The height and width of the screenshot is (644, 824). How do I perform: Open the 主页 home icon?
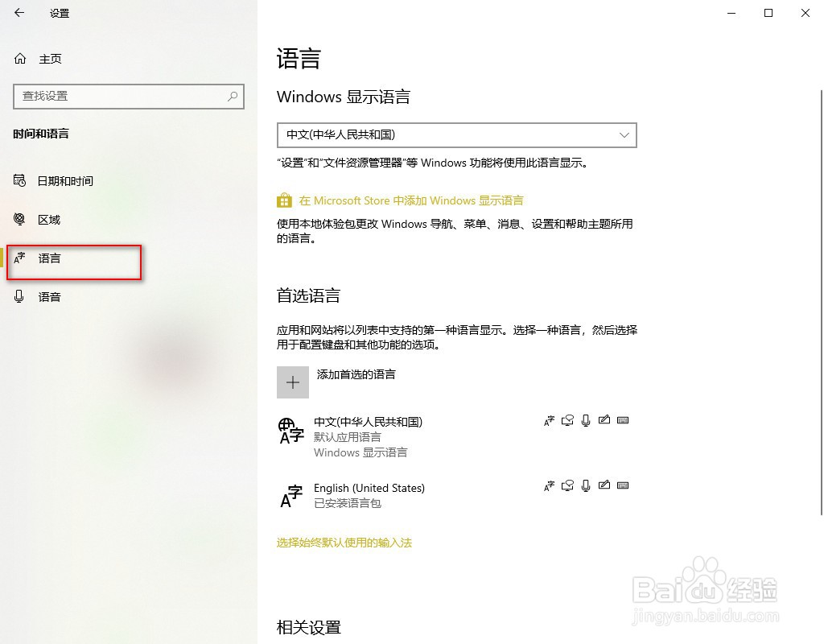pos(20,58)
